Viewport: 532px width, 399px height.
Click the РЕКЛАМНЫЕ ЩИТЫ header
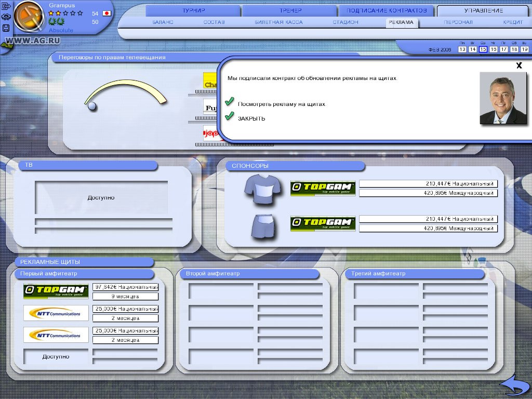pyautogui.click(x=84, y=262)
